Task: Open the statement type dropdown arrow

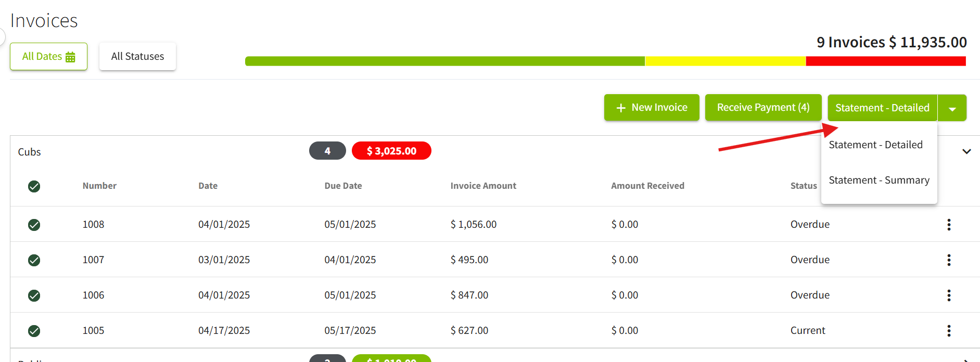Action: click(952, 108)
